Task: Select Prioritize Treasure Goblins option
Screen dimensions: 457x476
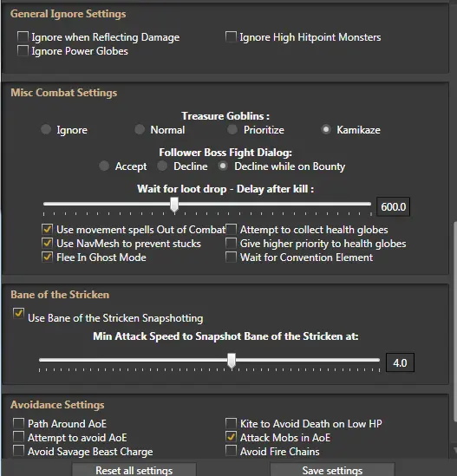Action: [232, 130]
